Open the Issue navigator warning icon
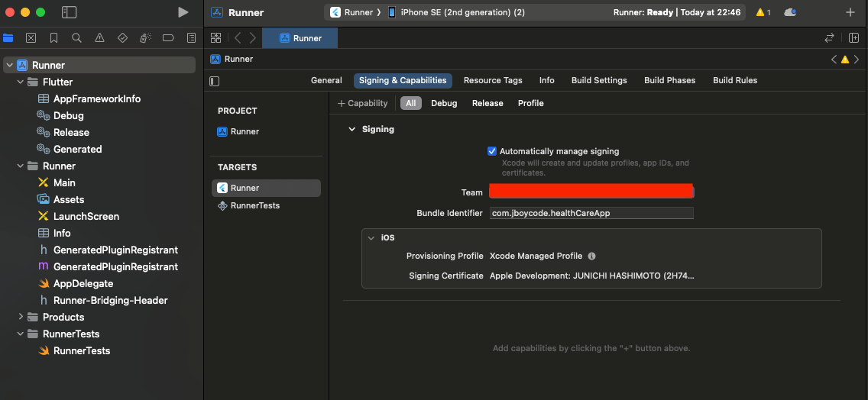 [x=99, y=37]
